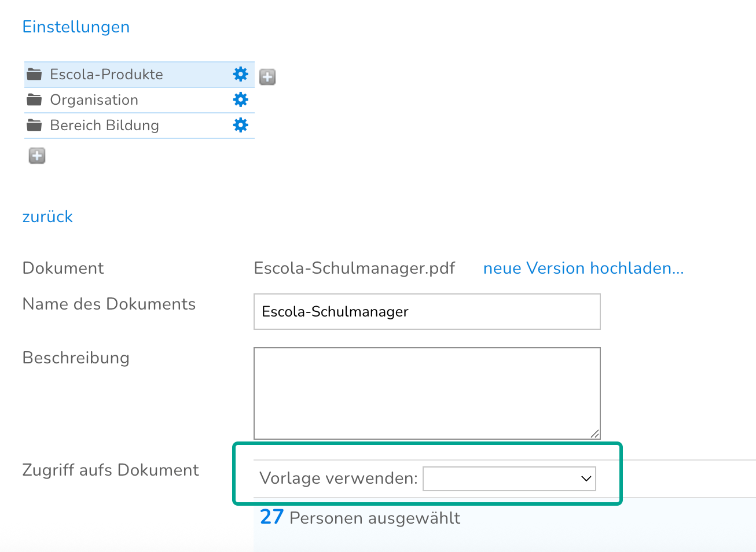The height and width of the screenshot is (552, 756).
Task: Open the gear settings for Organisation
Action: (x=240, y=100)
